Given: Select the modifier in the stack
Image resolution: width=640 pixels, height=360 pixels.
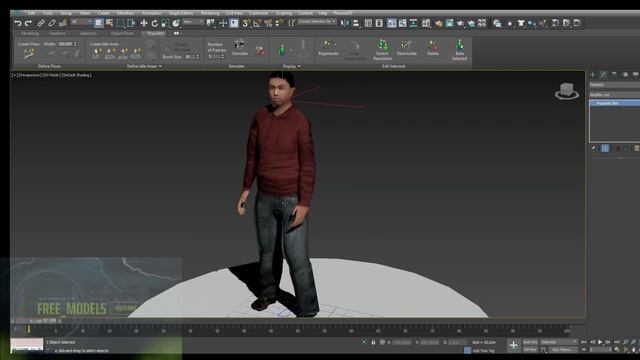Looking at the screenshot, I should [x=615, y=103].
